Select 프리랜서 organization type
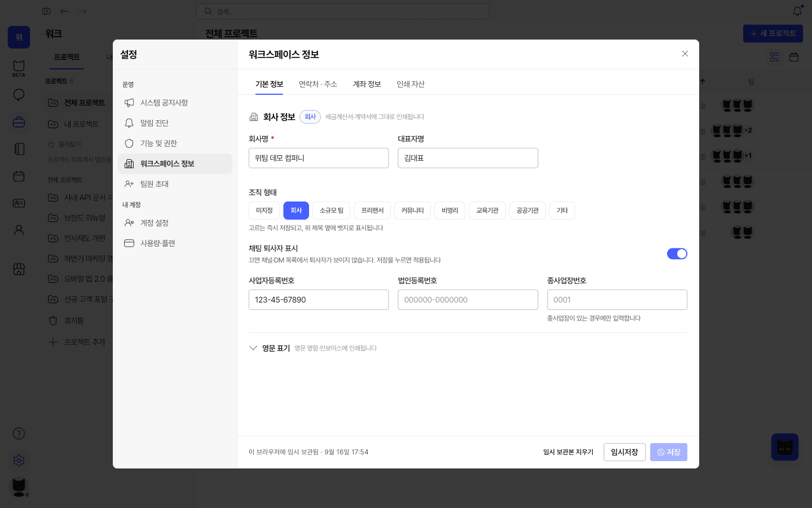Viewport: 812px width, 508px height. click(373, 211)
